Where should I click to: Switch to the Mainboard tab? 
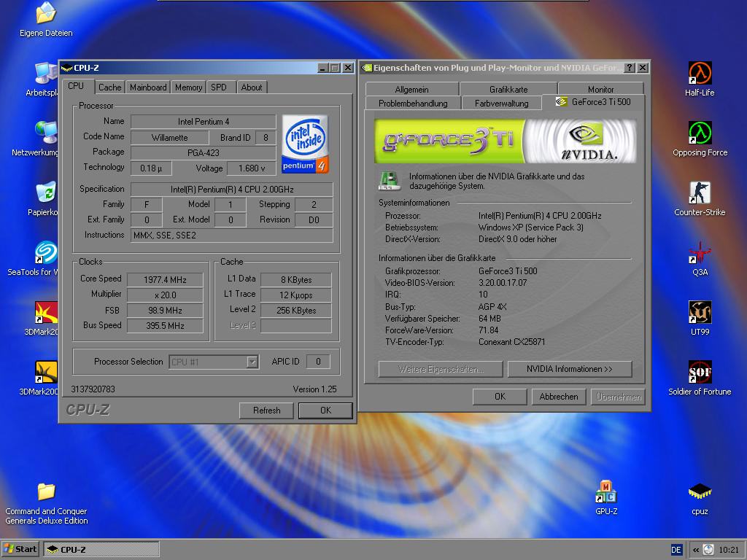pyautogui.click(x=148, y=87)
